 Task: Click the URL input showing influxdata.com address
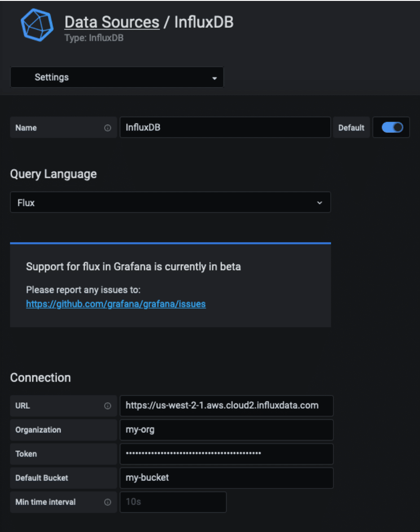tap(227, 406)
